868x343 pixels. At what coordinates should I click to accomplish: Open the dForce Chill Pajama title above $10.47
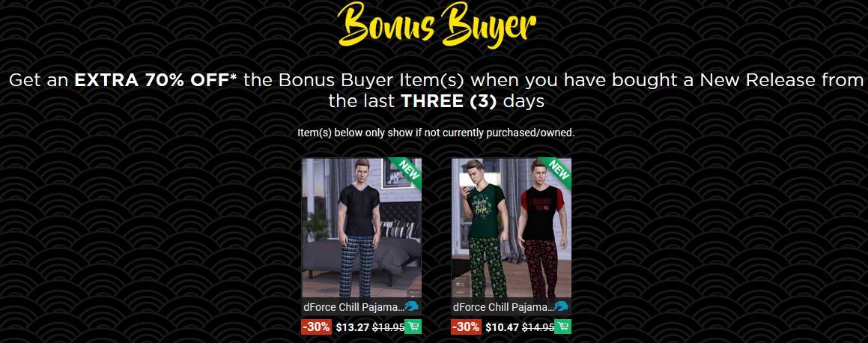[x=503, y=307]
